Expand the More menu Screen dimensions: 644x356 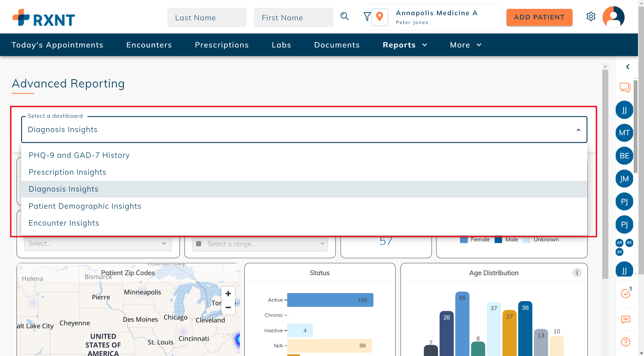466,45
